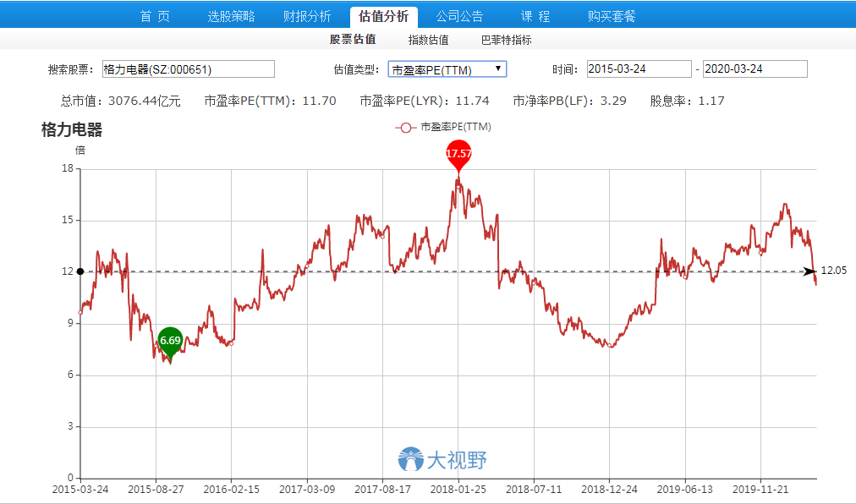Toggle the 市盈率PE(TTM) legend series

442,127
